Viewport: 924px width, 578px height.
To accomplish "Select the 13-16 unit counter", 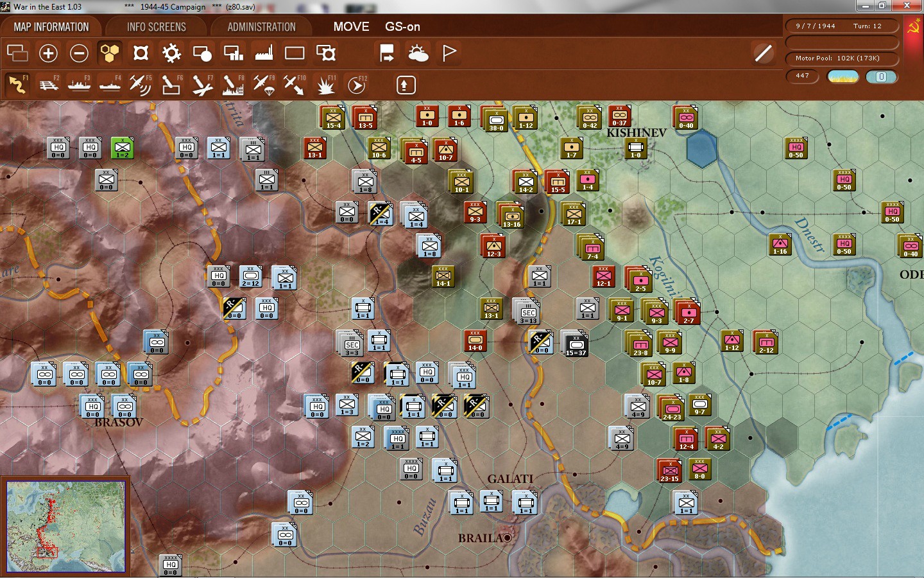I will [511, 216].
